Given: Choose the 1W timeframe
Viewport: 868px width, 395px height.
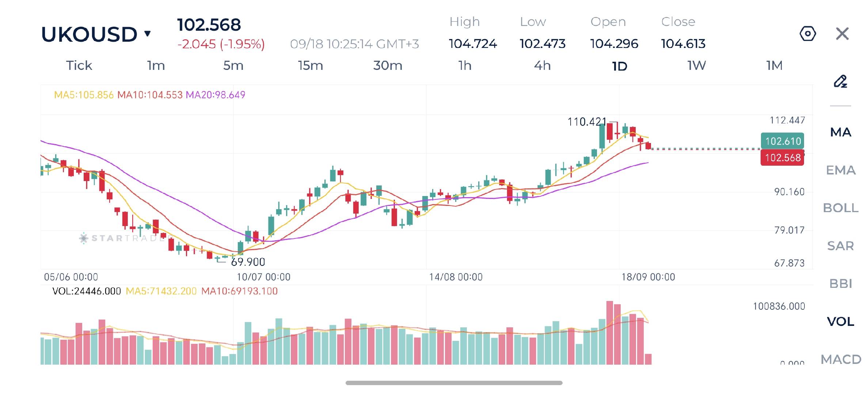Looking at the screenshot, I should coord(696,65).
